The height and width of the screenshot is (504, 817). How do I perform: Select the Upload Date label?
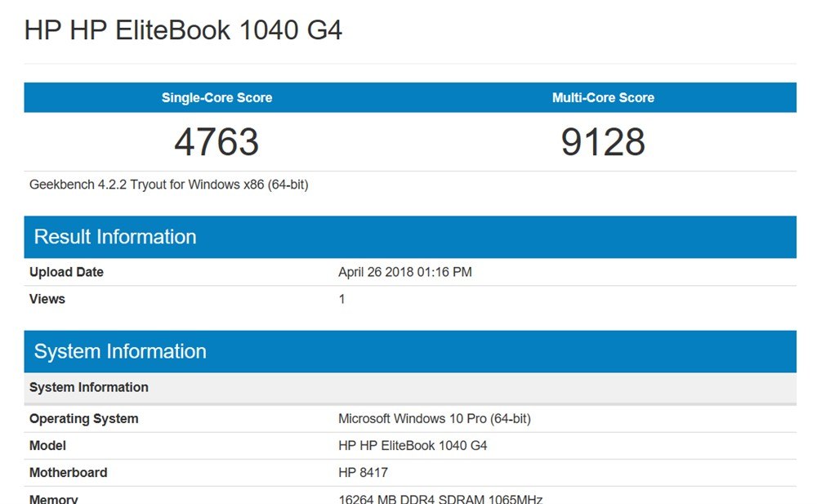click(66, 272)
